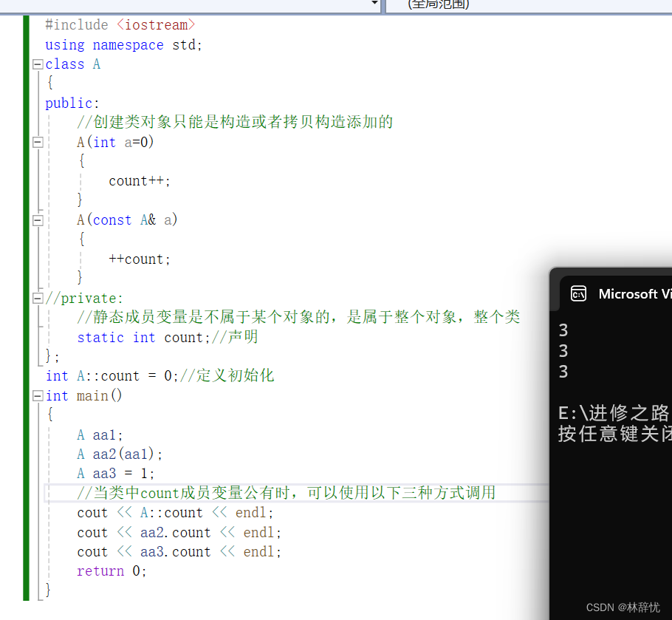This screenshot has height=620, width=672.
Task: Click the cout << A::count << endl; line
Action: click(x=175, y=512)
